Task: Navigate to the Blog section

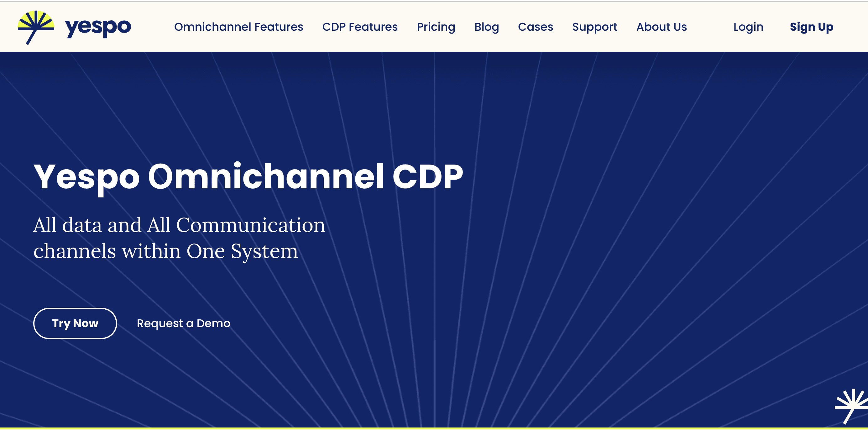Action: [x=487, y=26]
